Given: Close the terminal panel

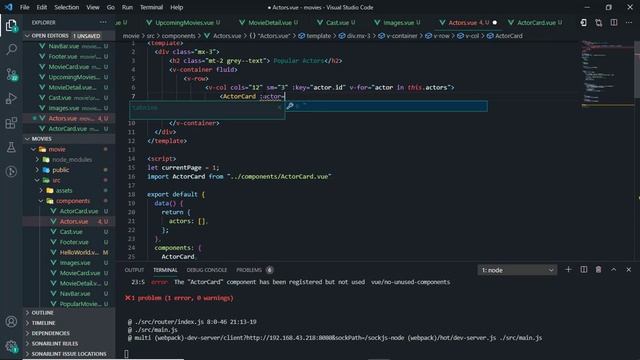Looking at the screenshot, I should 629,269.
